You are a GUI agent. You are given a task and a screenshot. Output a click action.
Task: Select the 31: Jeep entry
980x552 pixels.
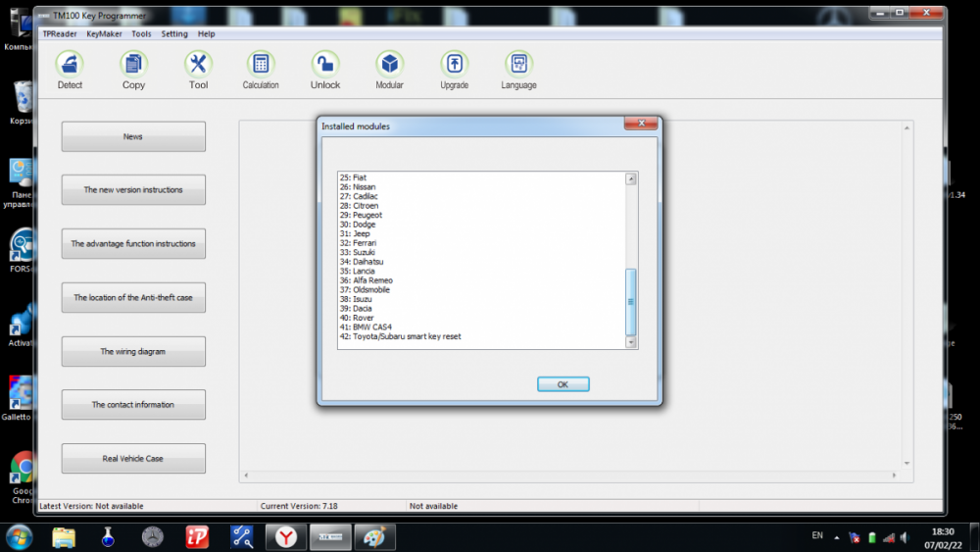pyautogui.click(x=355, y=233)
